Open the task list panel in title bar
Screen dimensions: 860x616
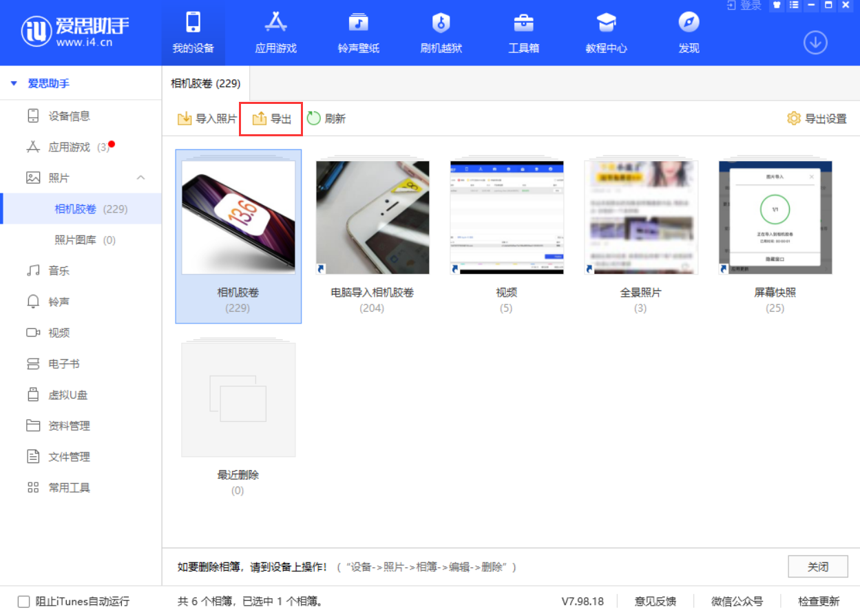(794, 6)
